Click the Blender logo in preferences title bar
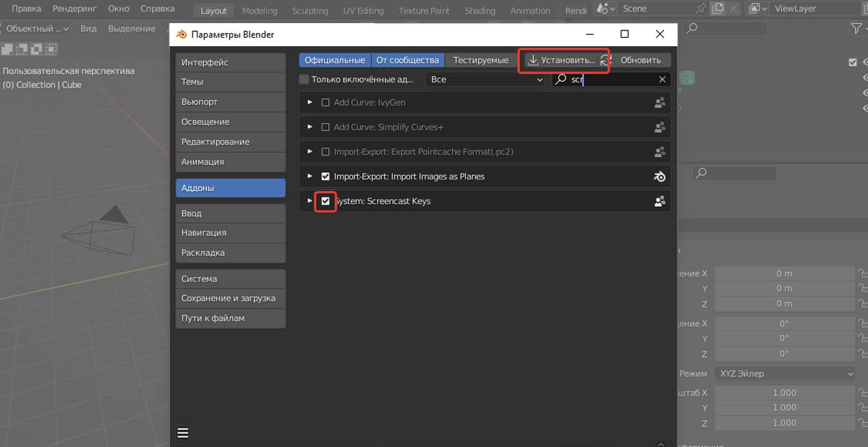 coord(181,34)
